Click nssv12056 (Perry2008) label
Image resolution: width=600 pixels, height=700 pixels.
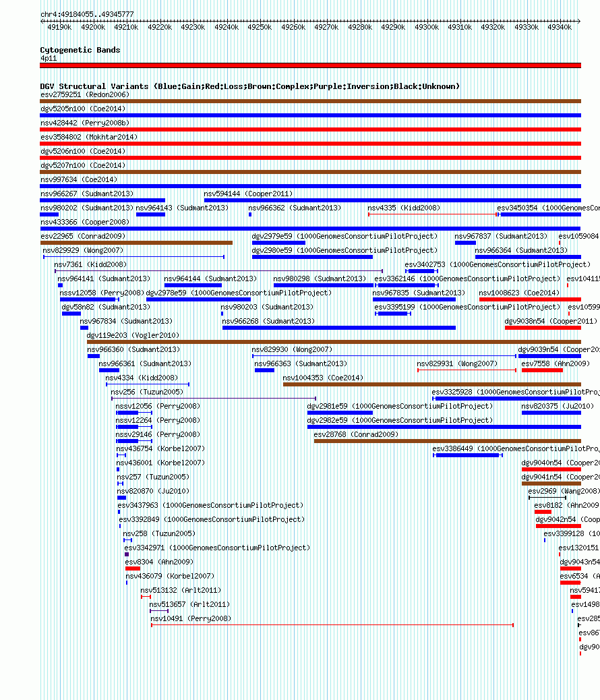(x=158, y=407)
